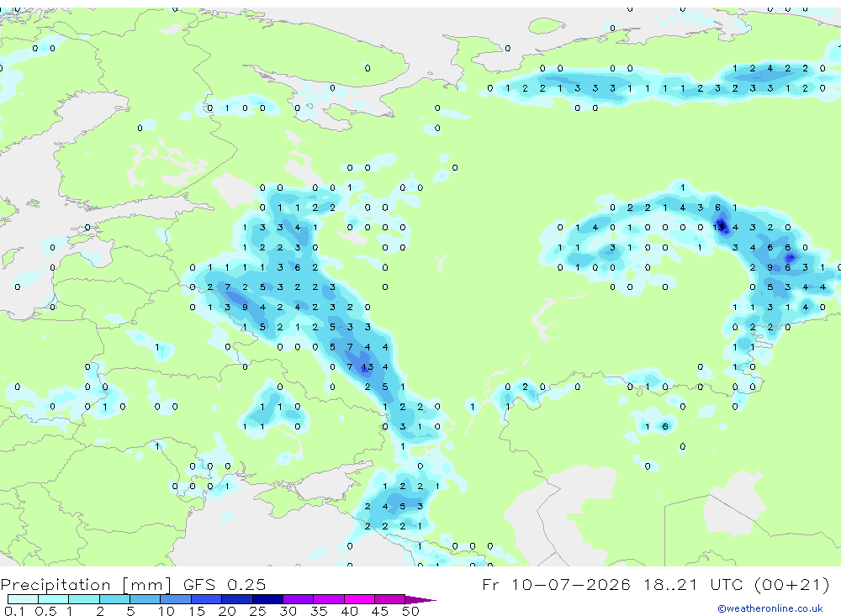Click the 35 legend scale label

pyautogui.click(x=319, y=611)
